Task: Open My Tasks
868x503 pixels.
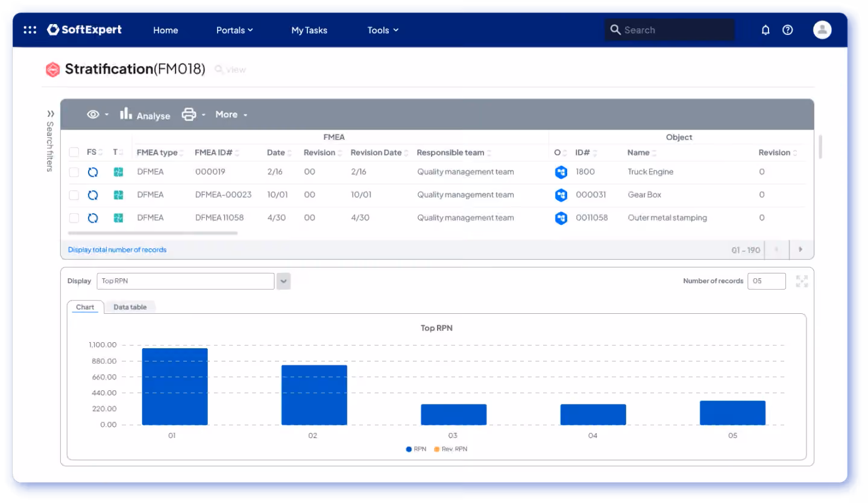Action: click(309, 30)
